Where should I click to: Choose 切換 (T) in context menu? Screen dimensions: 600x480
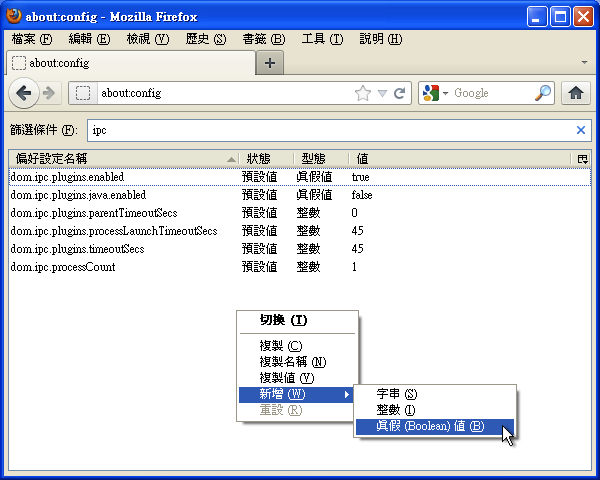coord(297,320)
